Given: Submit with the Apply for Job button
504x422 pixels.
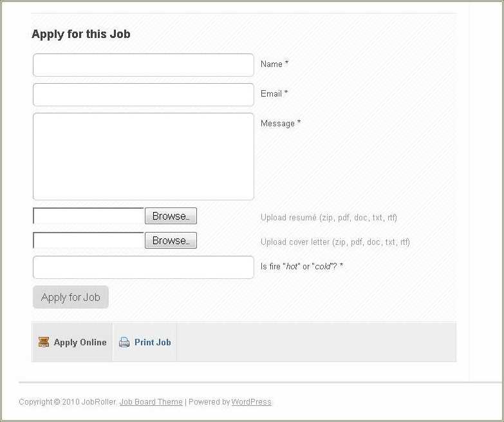Looking at the screenshot, I should point(71,297).
